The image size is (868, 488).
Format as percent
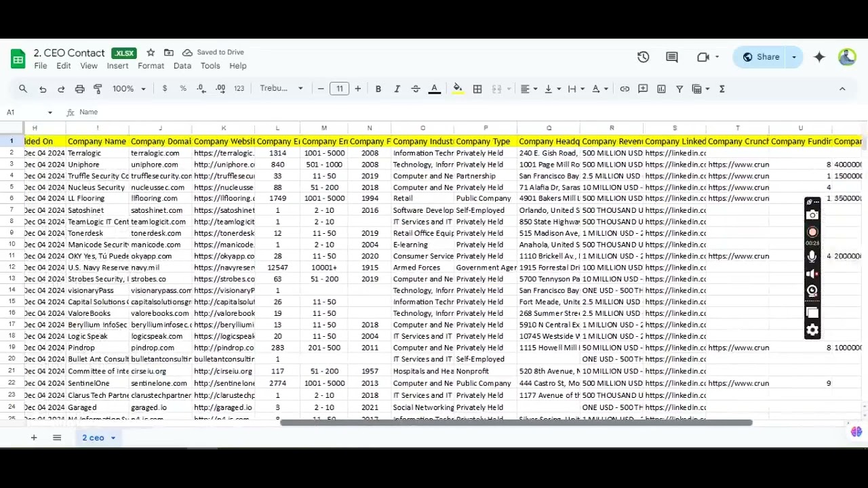pos(183,89)
